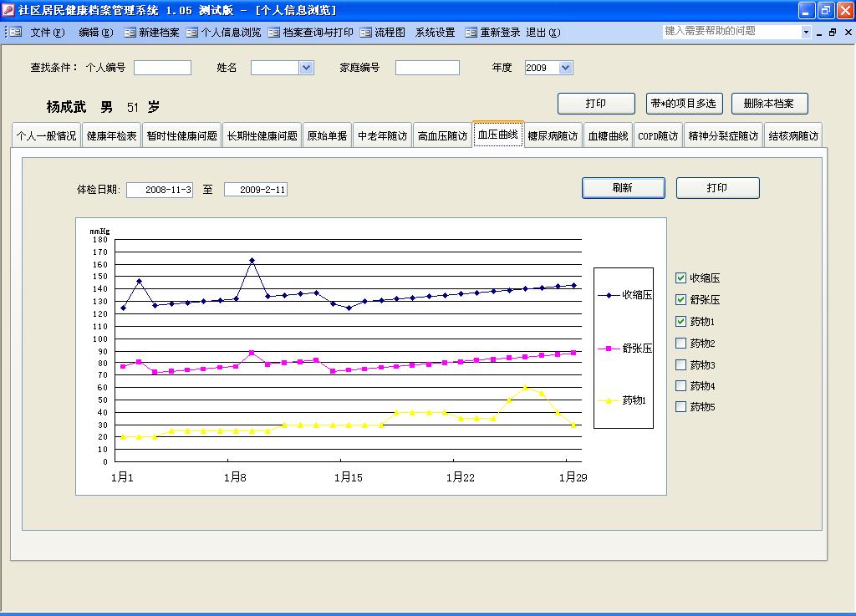The width and height of the screenshot is (856, 616).
Task: Uncheck the 舒张压 checkbox
Action: point(680,300)
